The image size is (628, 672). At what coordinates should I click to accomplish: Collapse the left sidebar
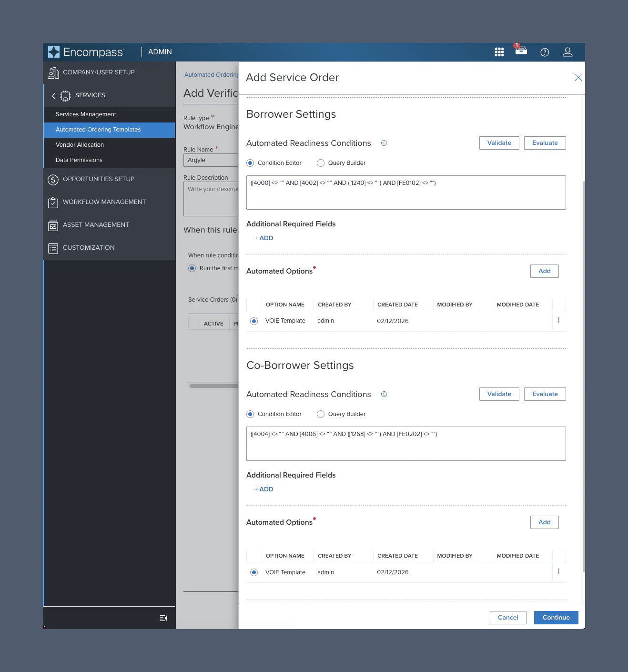162,618
